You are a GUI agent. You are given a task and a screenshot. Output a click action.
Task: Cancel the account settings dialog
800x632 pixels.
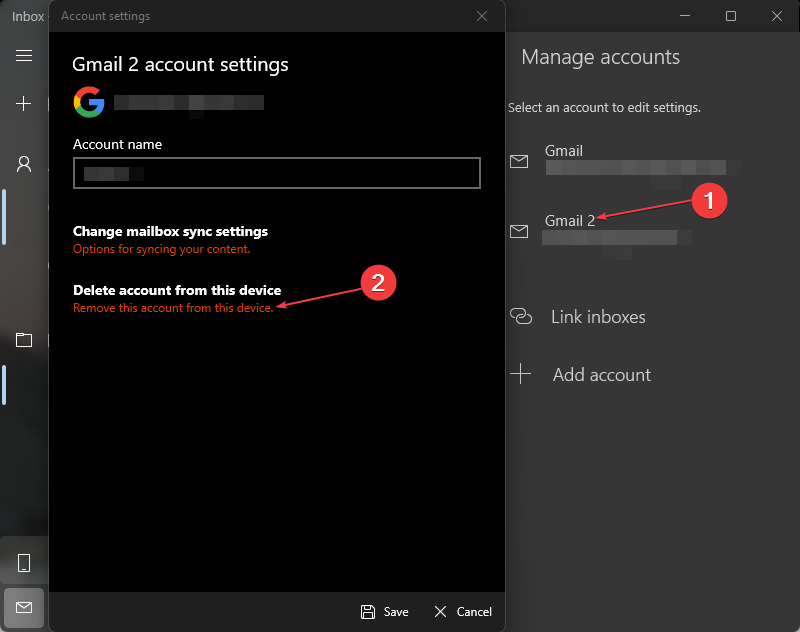pos(462,612)
